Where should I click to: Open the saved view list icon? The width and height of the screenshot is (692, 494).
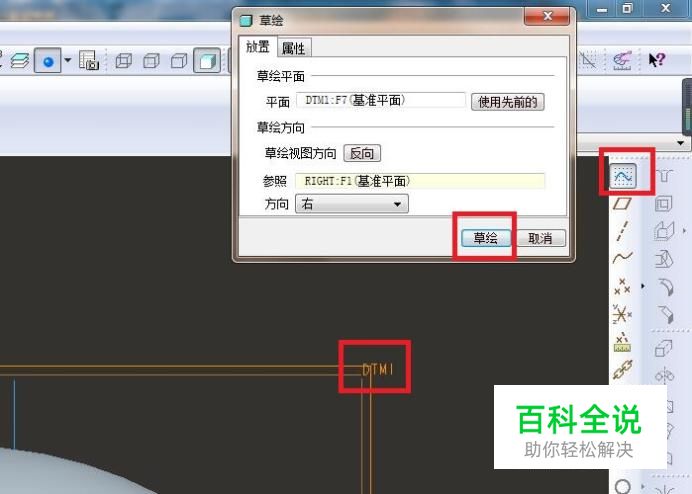point(89,60)
